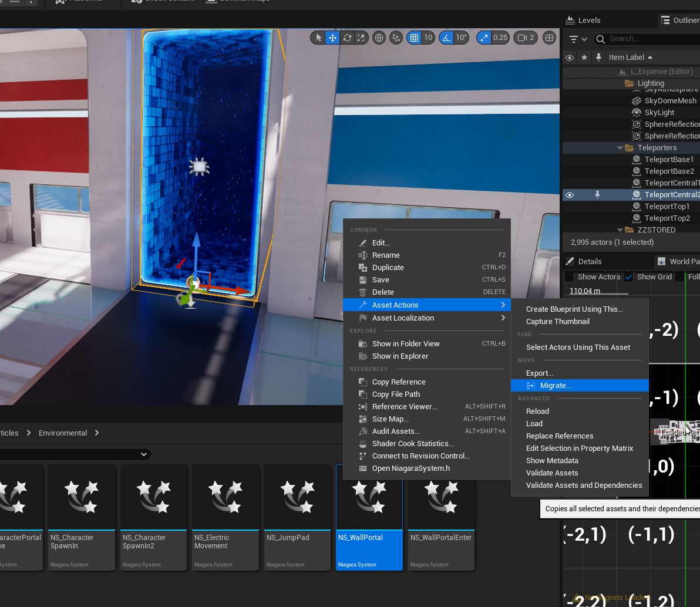
Task: Toggle rotation angle snapping icon
Action: click(446, 38)
